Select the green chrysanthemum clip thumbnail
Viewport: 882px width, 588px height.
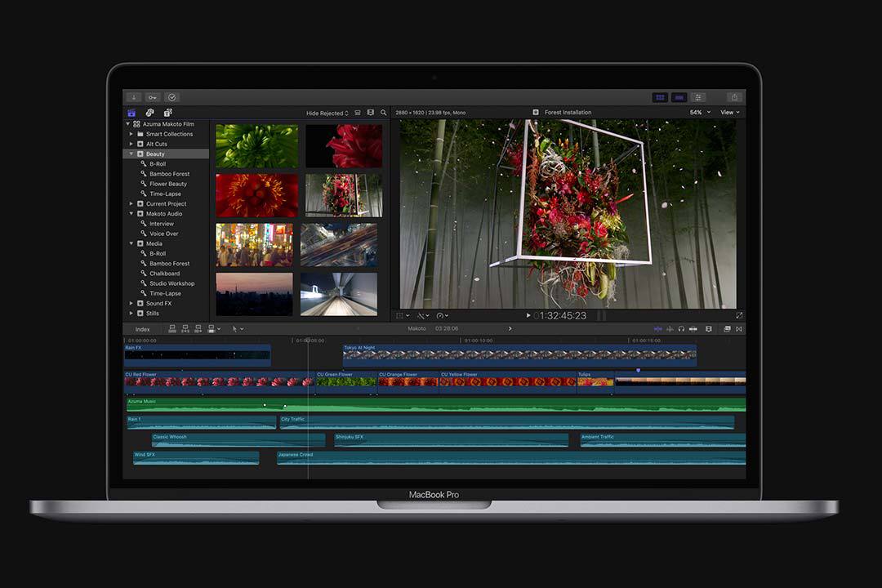click(x=257, y=146)
